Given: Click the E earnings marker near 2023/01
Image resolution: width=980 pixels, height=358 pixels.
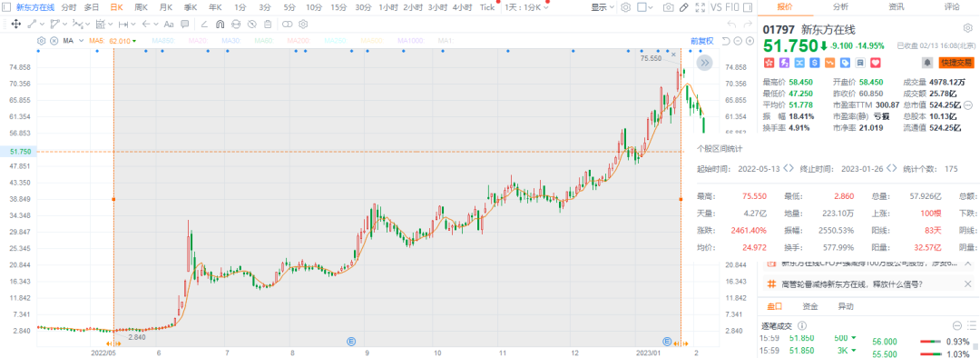Looking at the screenshot, I should pyautogui.click(x=667, y=341).
